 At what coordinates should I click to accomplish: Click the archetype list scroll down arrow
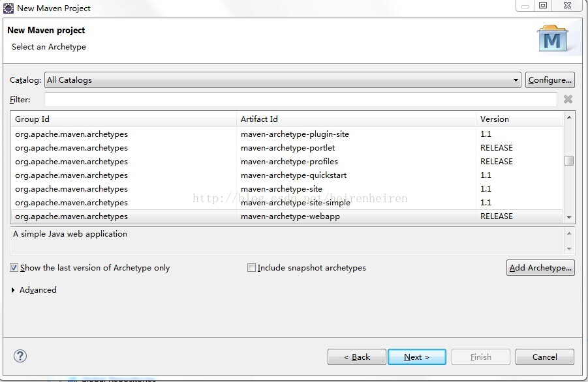pos(569,217)
